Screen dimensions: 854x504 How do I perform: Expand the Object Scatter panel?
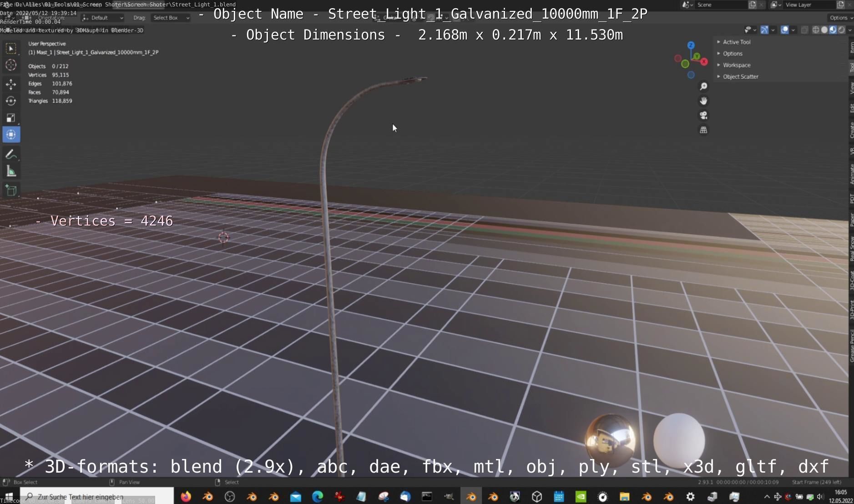tap(741, 77)
